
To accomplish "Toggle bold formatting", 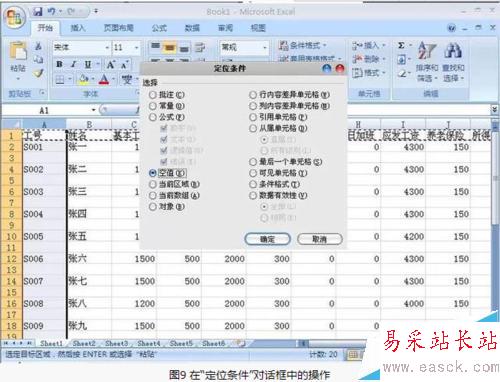I will (59, 64).
